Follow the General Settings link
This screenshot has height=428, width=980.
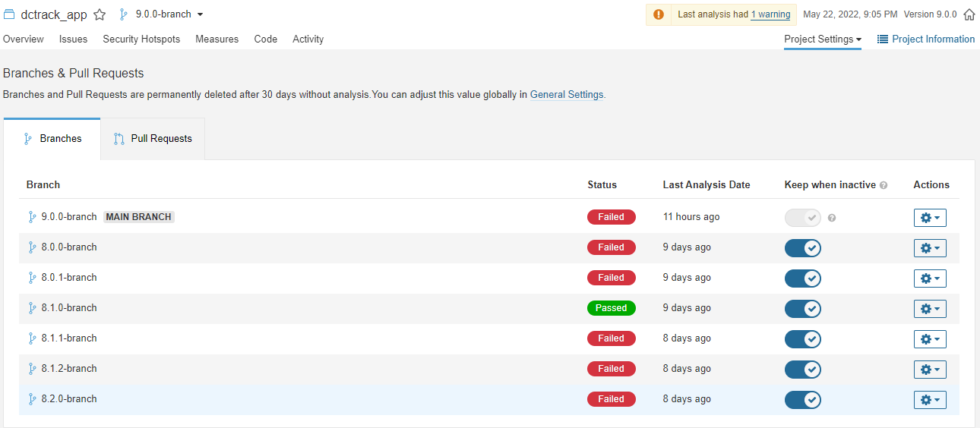click(567, 95)
